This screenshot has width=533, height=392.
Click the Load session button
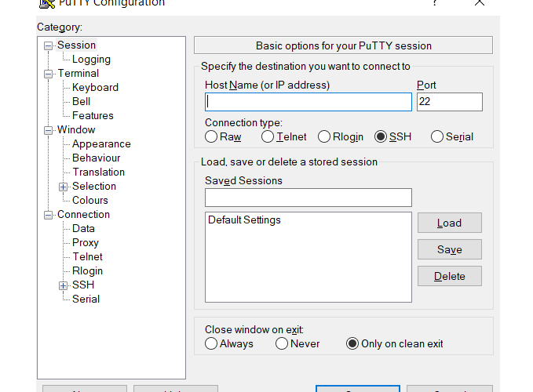[x=449, y=223]
